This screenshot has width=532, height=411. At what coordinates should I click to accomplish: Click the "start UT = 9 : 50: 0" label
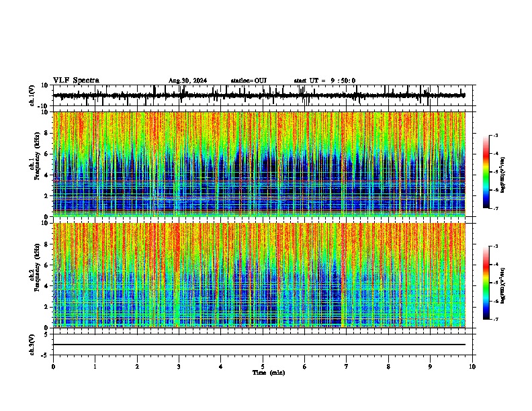(324, 81)
